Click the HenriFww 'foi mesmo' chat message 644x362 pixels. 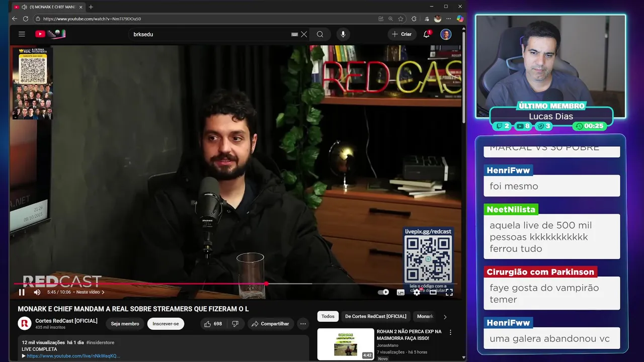coord(552,186)
